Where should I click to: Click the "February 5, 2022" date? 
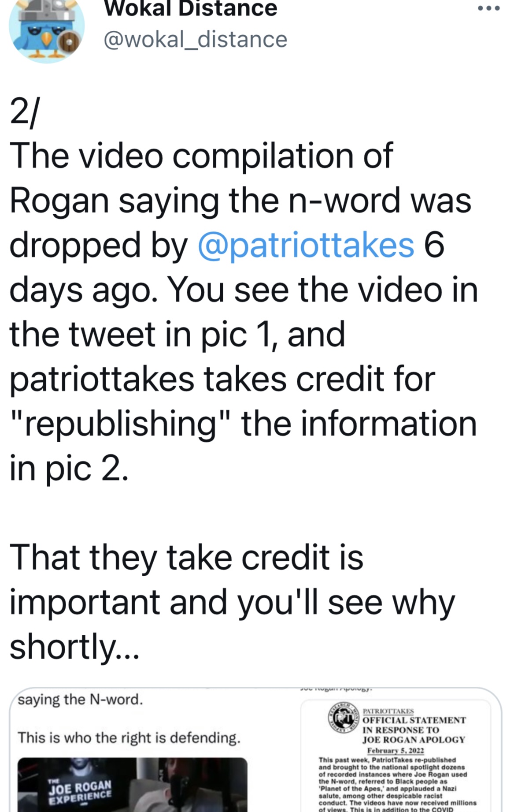pyautogui.click(x=396, y=750)
